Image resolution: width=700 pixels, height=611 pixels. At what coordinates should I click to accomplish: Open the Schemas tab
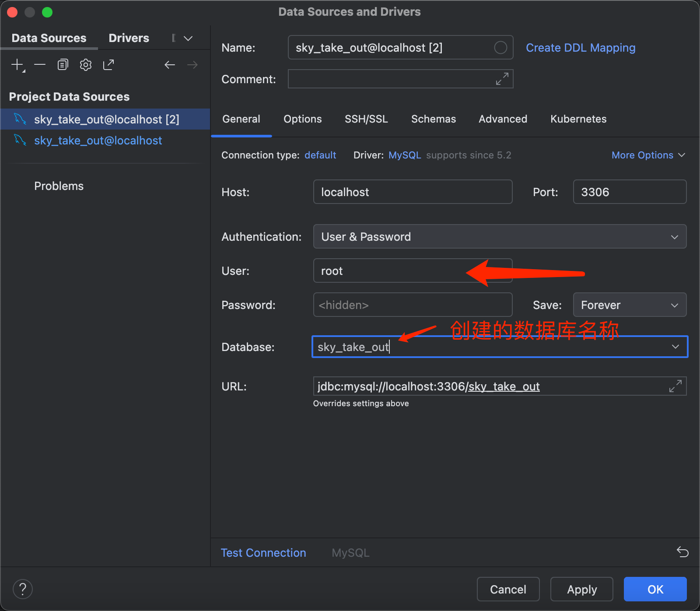click(434, 119)
